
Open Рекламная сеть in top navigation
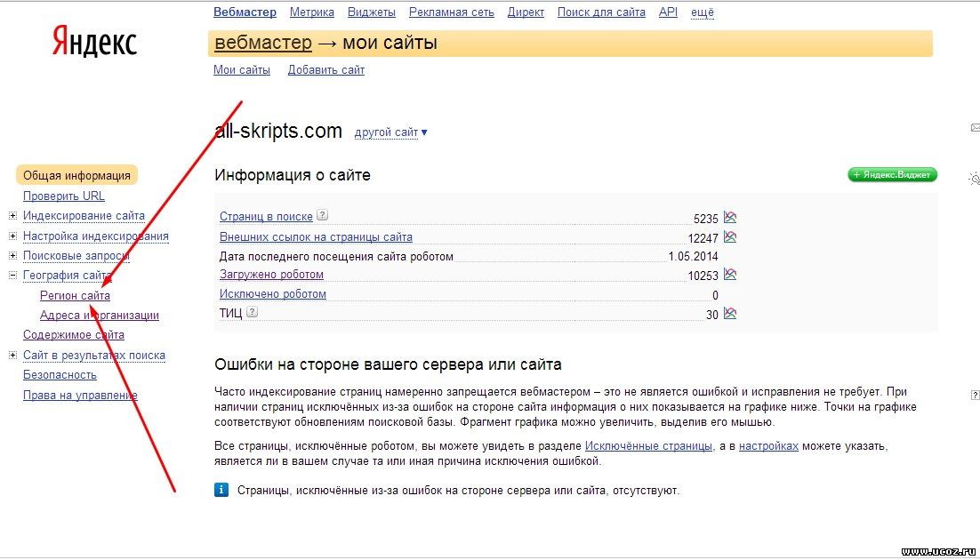(451, 12)
